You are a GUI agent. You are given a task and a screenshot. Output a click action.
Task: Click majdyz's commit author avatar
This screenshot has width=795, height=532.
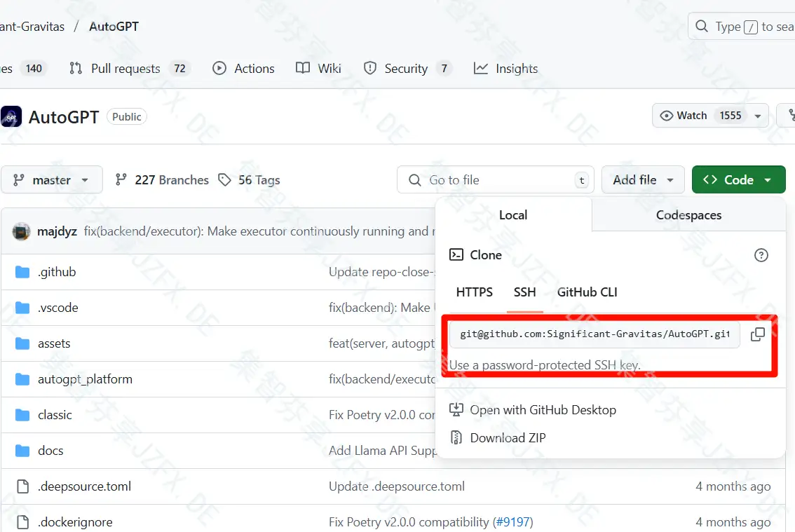click(x=21, y=231)
